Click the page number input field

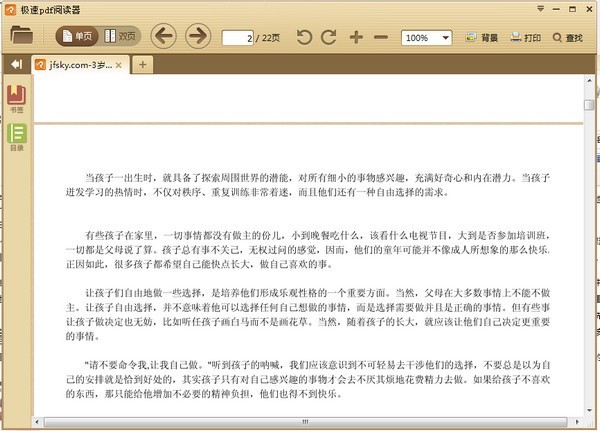coord(237,38)
